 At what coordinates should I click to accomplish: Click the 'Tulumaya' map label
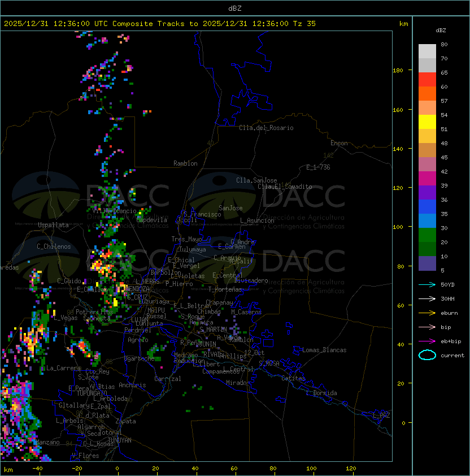(x=193, y=249)
